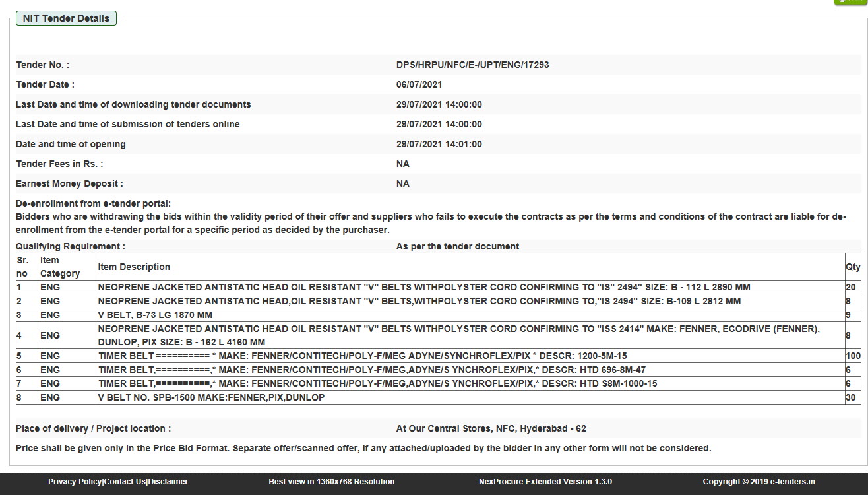Click serial number 3 in the items table
This screenshot has height=495, width=868.
(19, 315)
